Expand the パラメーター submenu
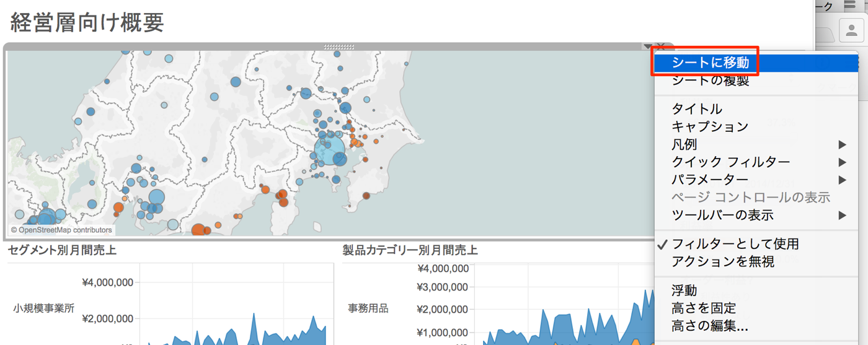Viewport: 868px width, 345px height. click(710, 180)
